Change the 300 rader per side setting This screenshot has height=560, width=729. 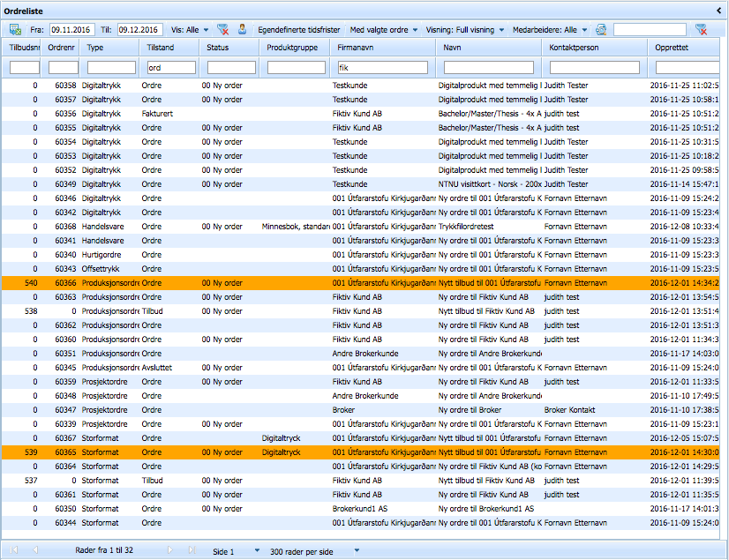(315, 550)
